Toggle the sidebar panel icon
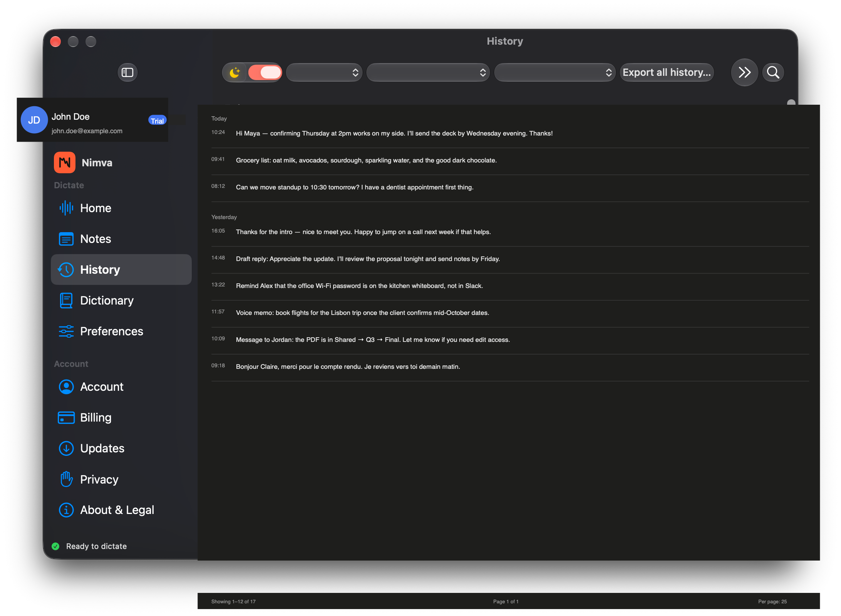Image resolution: width=841 pixels, height=616 pixels. [127, 72]
